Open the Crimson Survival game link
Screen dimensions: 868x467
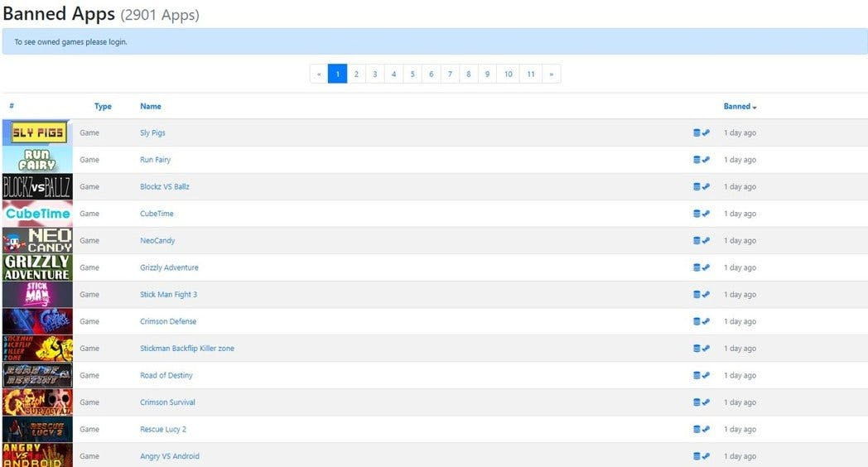tap(168, 402)
